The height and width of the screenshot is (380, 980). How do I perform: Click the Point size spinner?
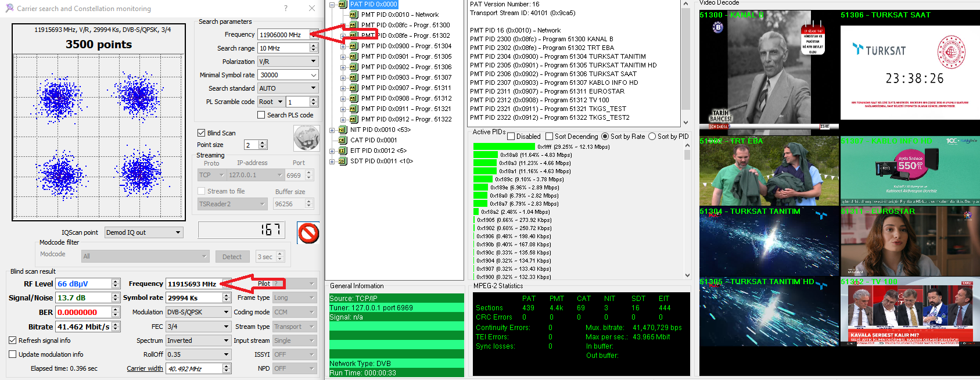pos(263,145)
